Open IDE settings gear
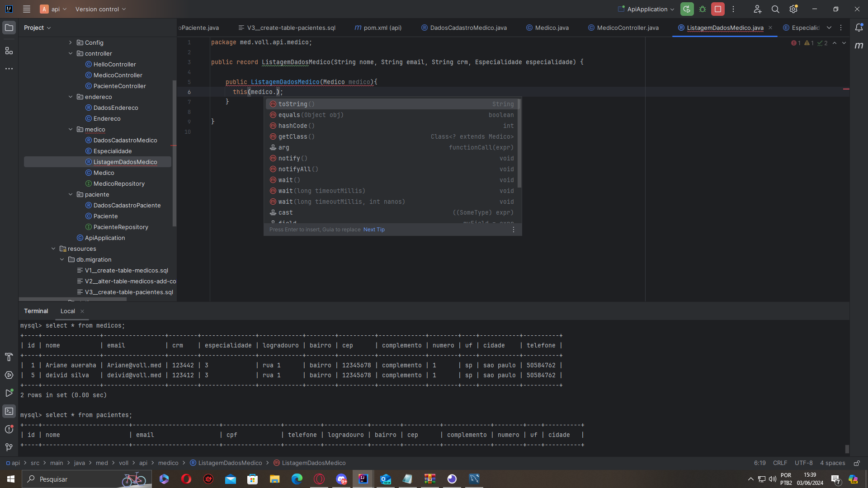The height and width of the screenshot is (488, 868). click(x=793, y=9)
